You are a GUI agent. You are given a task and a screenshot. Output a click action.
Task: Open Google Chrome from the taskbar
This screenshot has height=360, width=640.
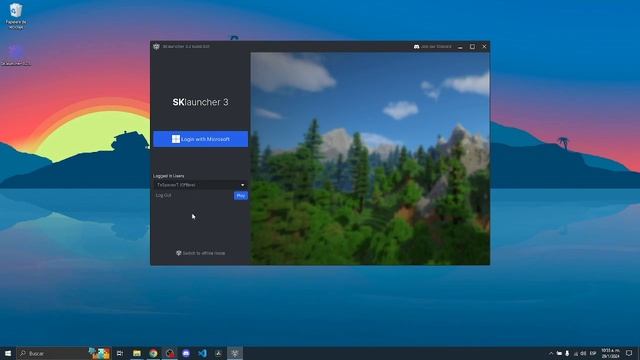pos(153,353)
